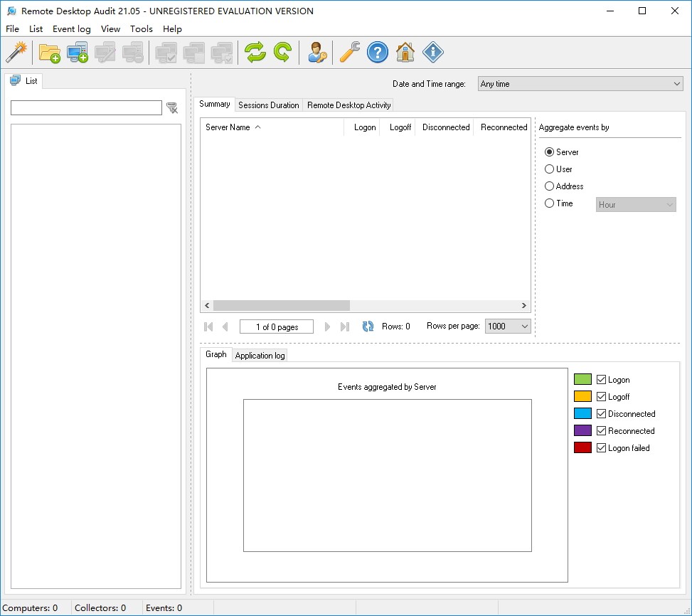
Task: Clear the list filter icon
Action: [172, 107]
